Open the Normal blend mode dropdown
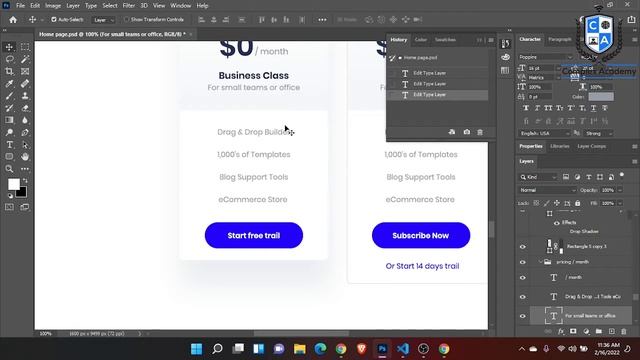The image size is (640, 360). click(547, 190)
